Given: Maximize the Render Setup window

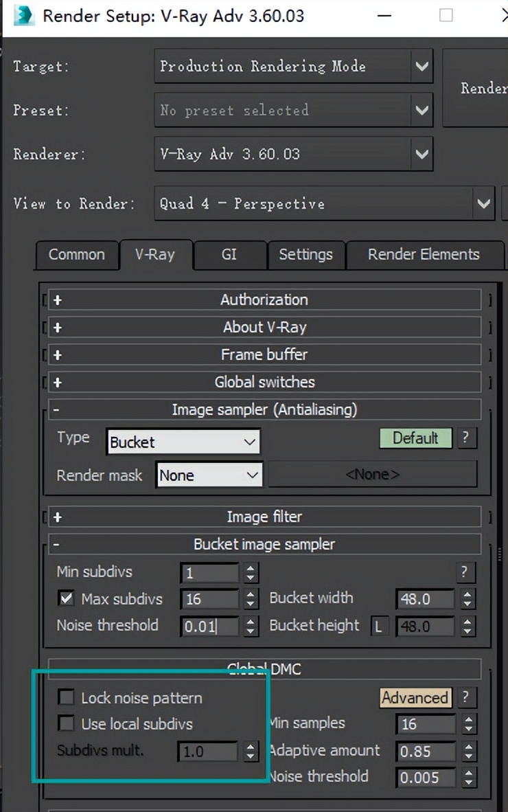Looking at the screenshot, I should [x=446, y=16].
